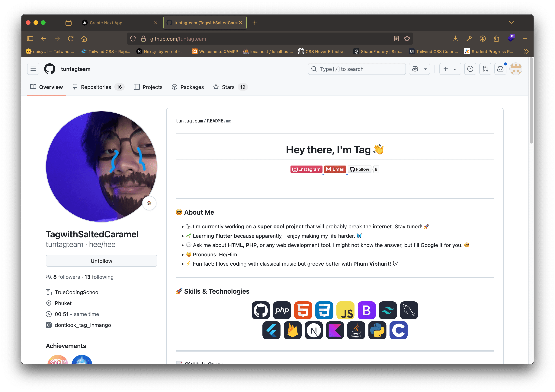Viewport: 555px width, 392px height.
Task: Click the follower count 8 badge
Action: coord(376,169)
